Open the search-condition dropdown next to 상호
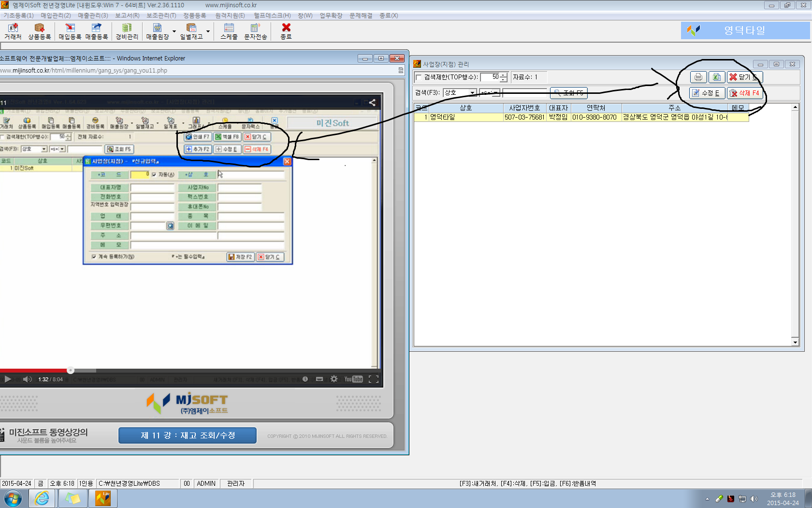The width and height of the screenshot is (812, 508). [x=496, y=92]
